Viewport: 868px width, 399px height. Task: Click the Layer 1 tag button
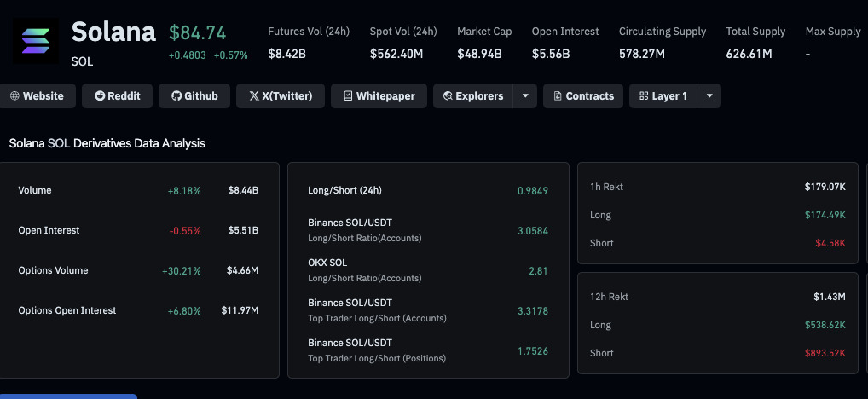point(663,95)
